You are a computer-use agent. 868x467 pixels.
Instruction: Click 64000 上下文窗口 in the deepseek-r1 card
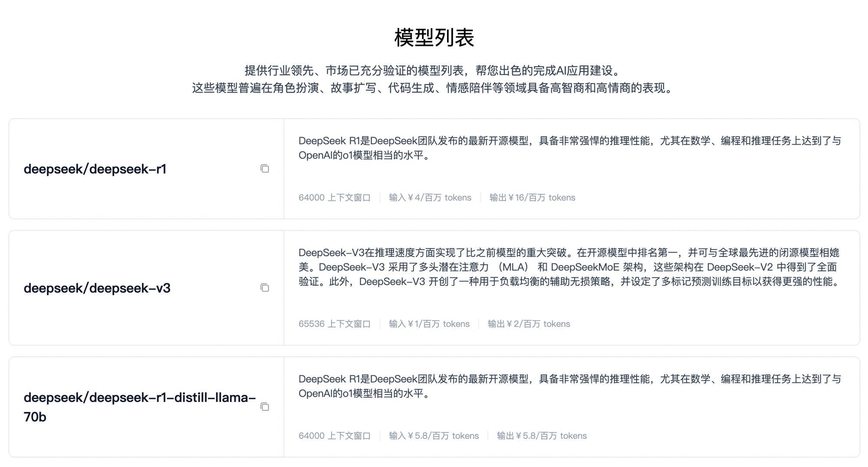334,197
